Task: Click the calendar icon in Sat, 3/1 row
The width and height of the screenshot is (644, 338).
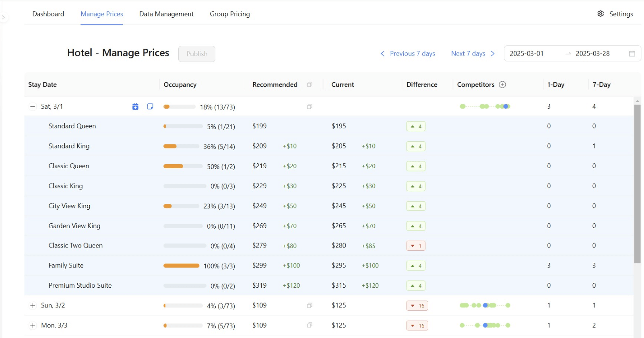Action: [135, 107]
